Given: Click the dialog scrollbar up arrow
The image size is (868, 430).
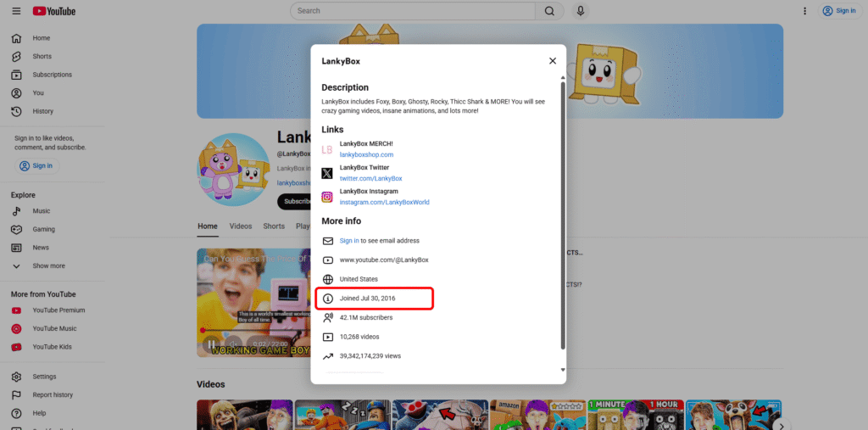Looking at the screenshot, I should (563, 77).
